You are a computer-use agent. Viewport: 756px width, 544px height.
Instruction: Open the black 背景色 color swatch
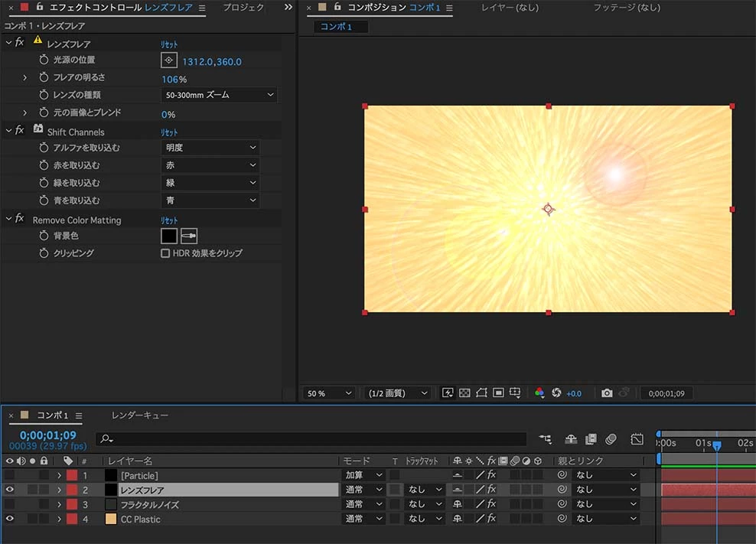coord(169,236)
